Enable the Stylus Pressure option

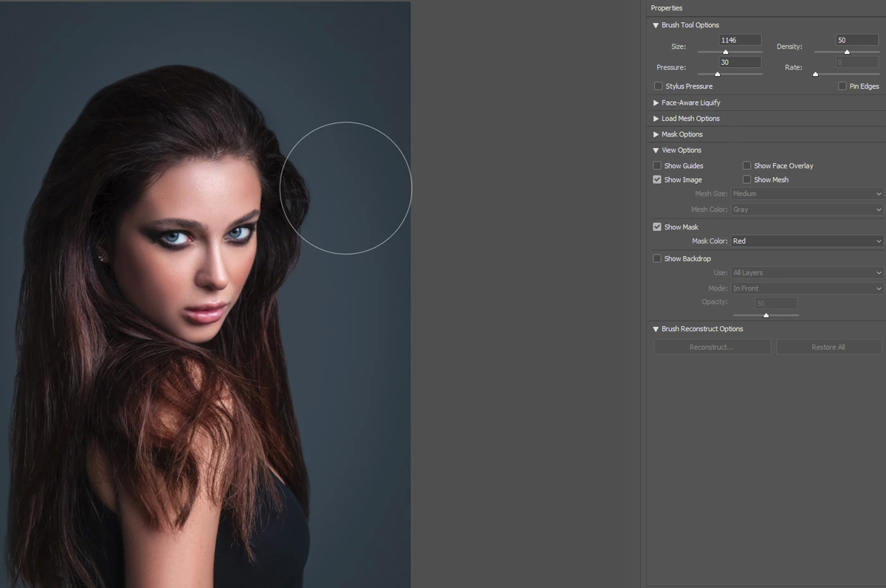click(x=658, y=86)
